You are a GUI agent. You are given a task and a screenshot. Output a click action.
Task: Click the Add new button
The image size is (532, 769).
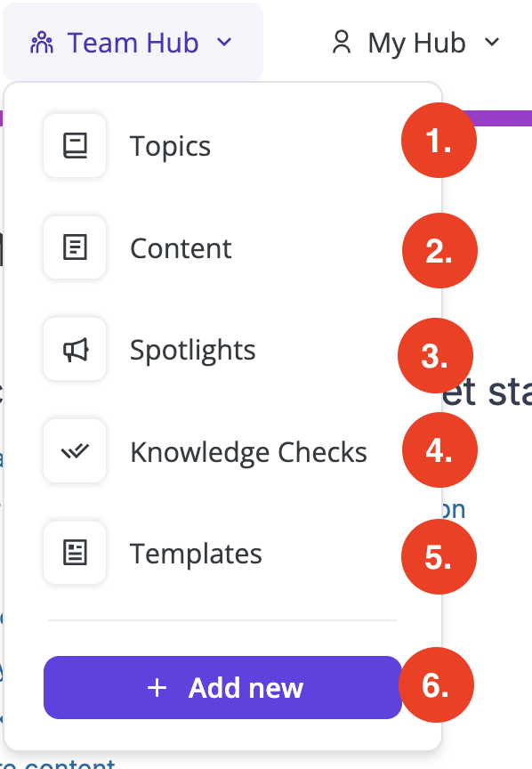tap(222, 688)
